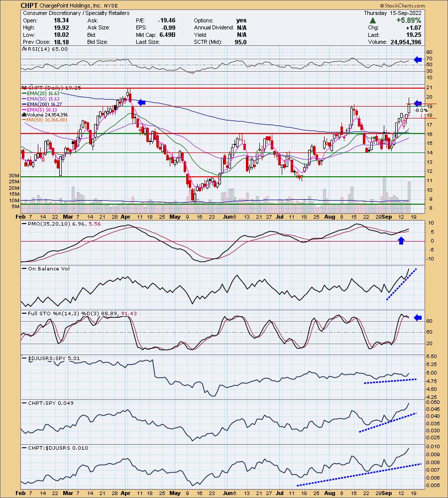Image resolution: width=448 pixels, height=498 pixels.
Task: Click the -8.0% stop level label
Action: click(x=421, y=111)
